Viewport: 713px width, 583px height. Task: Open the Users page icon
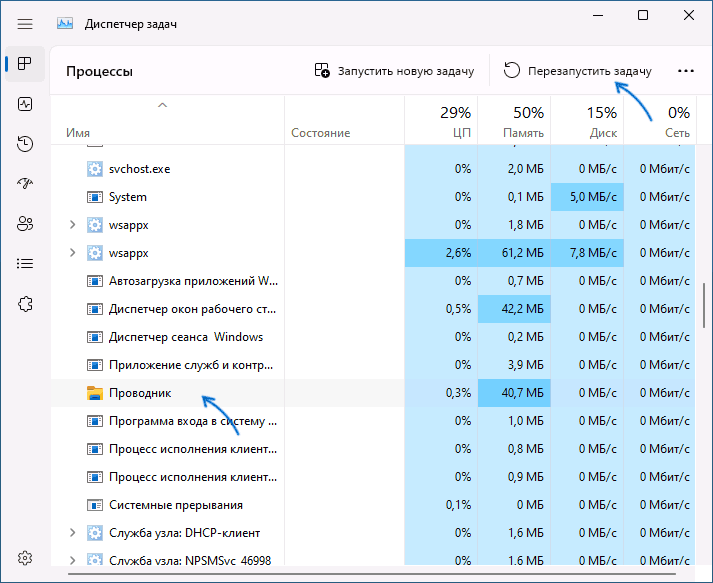click(25, 223)
